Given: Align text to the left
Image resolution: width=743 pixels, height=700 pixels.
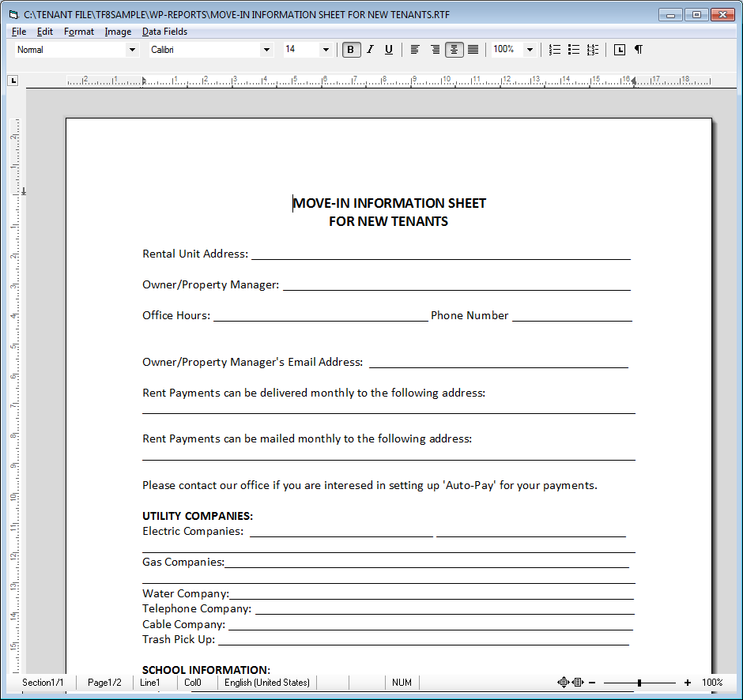Looking at the screenshot, I should point(415,50).
